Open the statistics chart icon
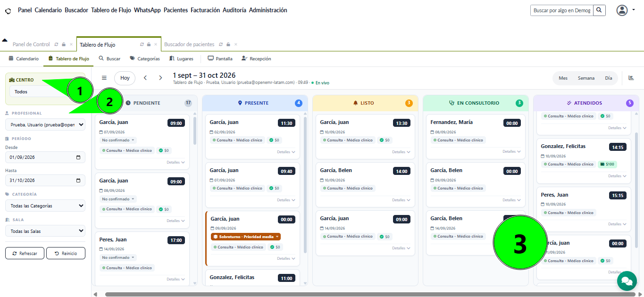 tap(631, 78)
